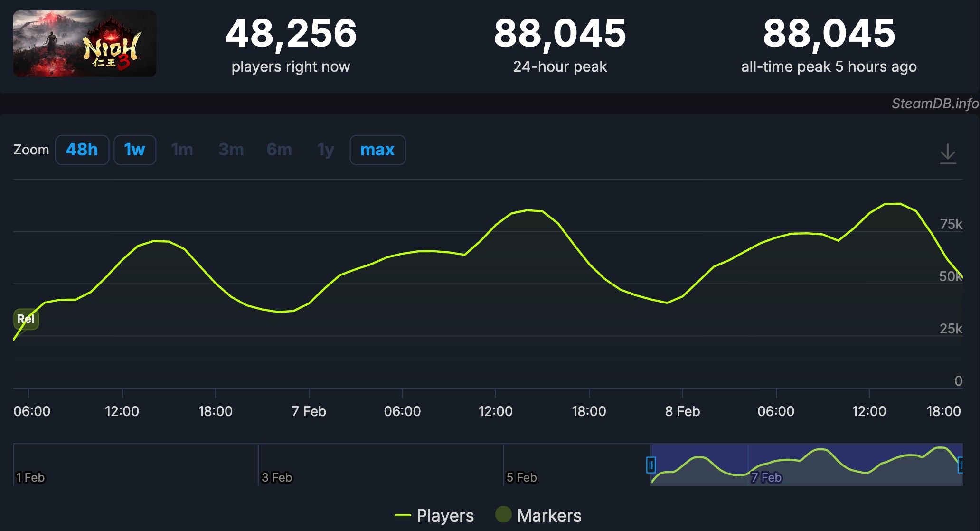Select the max zoom range button

377,150
